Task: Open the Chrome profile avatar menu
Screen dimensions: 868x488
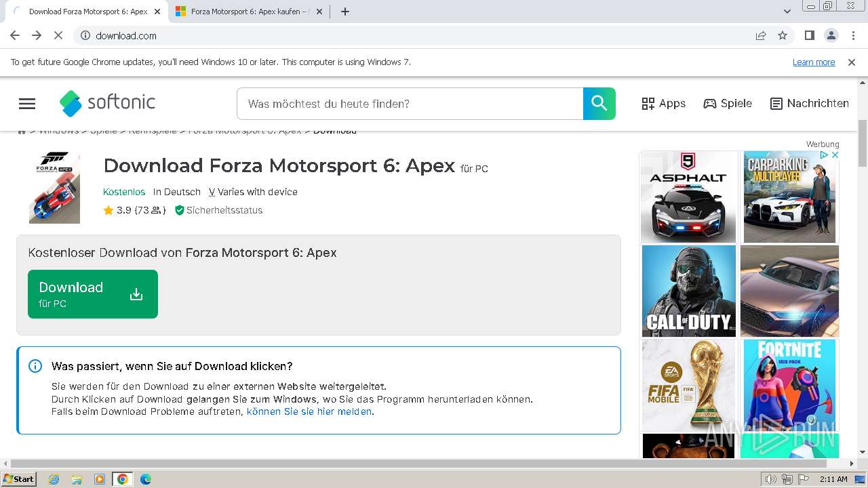Action: click(x=831, y=35)
